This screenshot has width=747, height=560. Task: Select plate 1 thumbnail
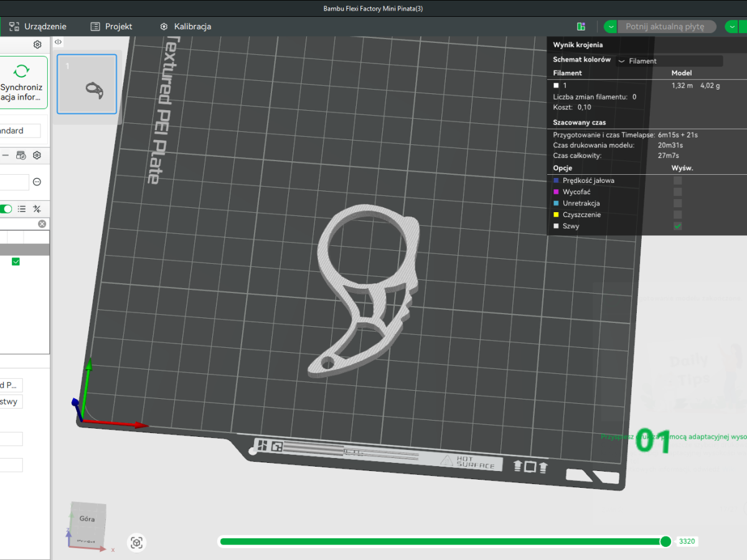tap(87, 84)
